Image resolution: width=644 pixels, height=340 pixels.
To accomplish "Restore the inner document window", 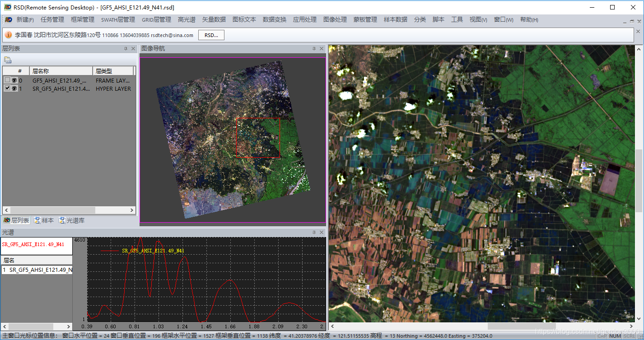I will coord(632,21).
